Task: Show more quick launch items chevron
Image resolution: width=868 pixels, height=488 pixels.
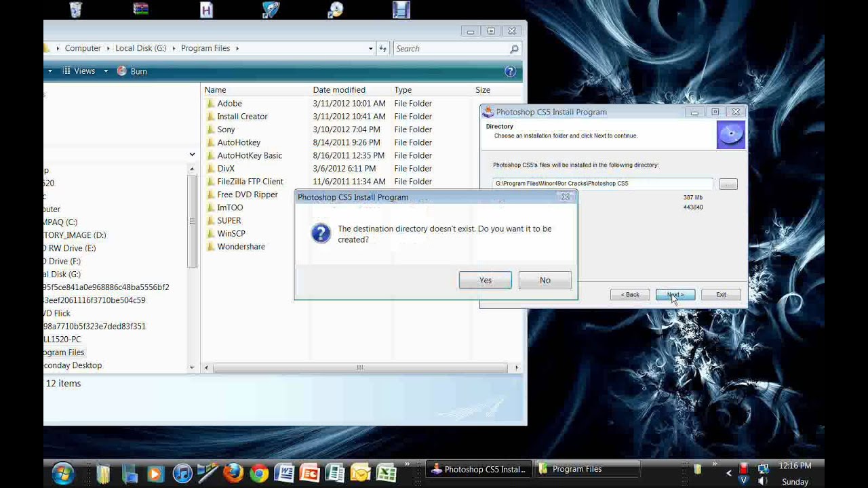Action: pos(407,464)
